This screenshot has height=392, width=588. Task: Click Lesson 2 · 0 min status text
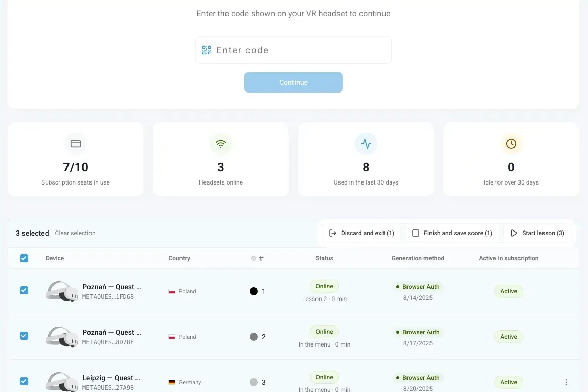click(324, 298)
